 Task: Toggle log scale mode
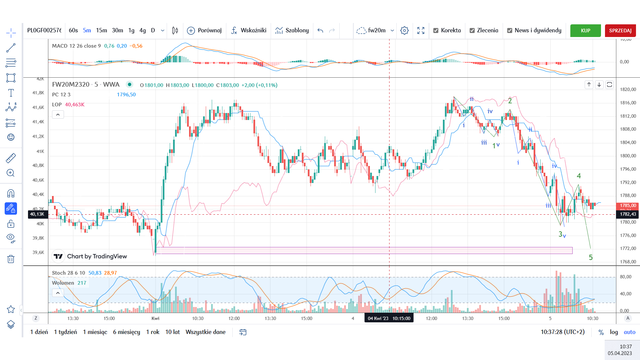[614, 332]
